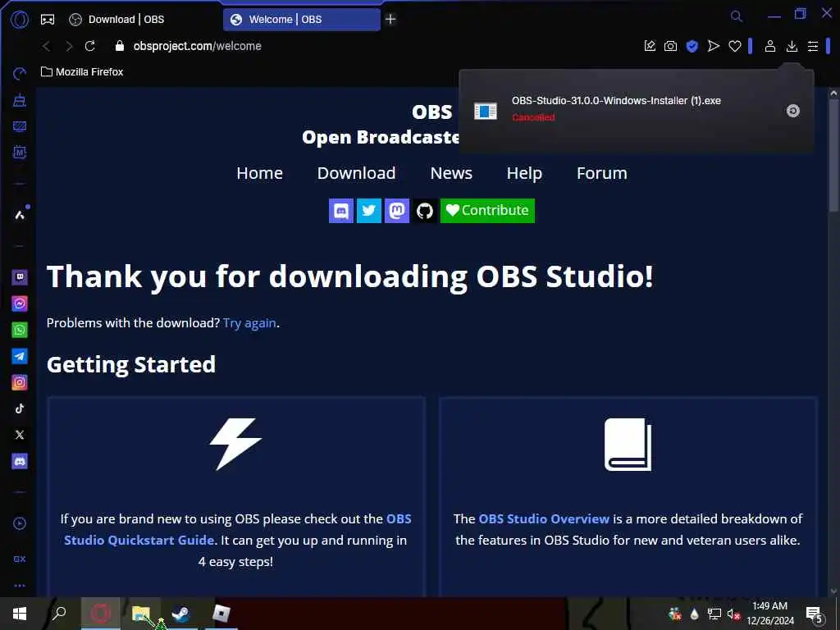Image resolution: width=840 pixels, height=630 pixels.
Task: Open Facebook Messenger in the sidebar
Action: 20,304
